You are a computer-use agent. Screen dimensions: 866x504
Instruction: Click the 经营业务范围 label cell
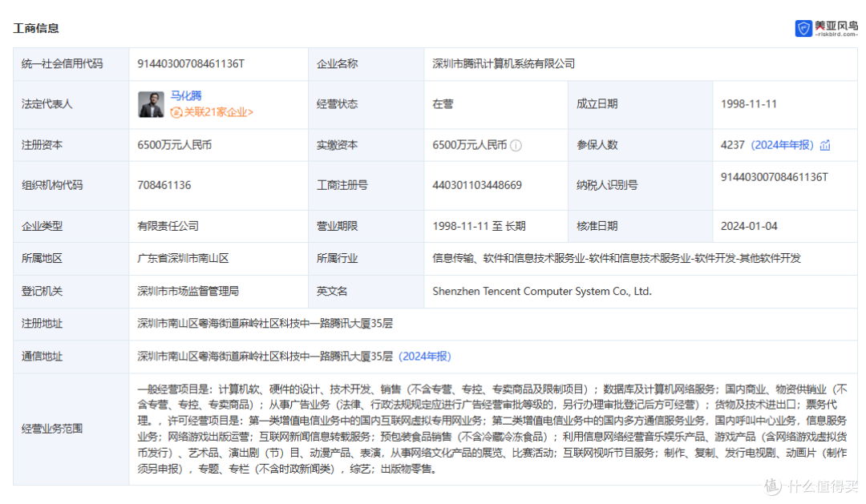tap(71, 429)
